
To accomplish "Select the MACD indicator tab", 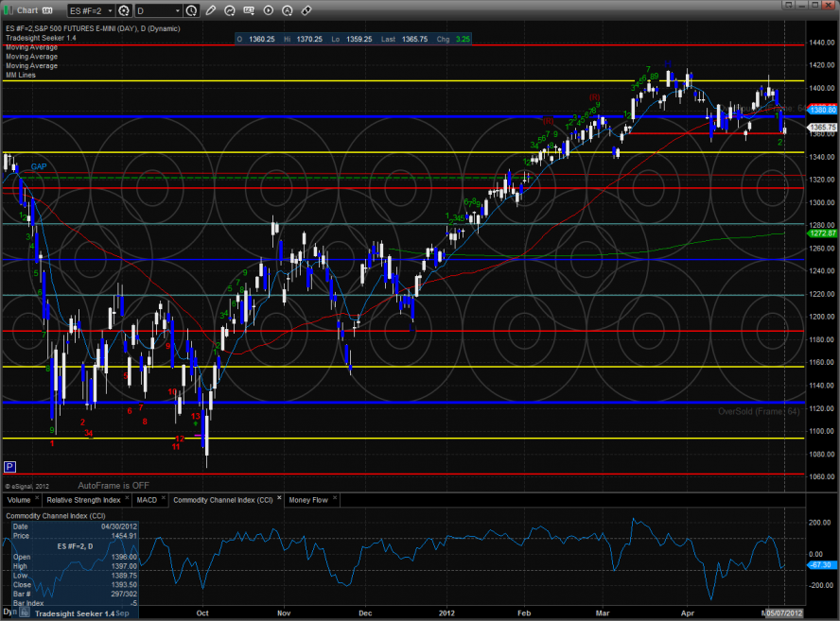I will pyautogui.click(x=147, y=499).
